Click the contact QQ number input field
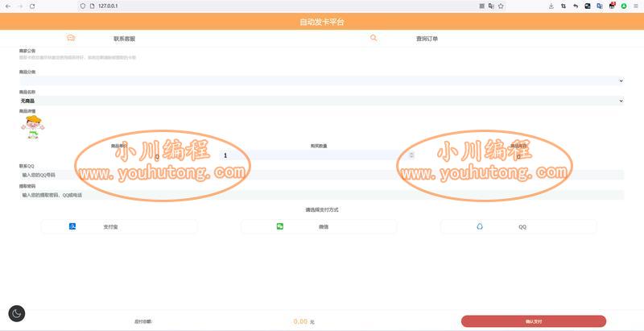644x331 pixels. click(x=321, y=175)
